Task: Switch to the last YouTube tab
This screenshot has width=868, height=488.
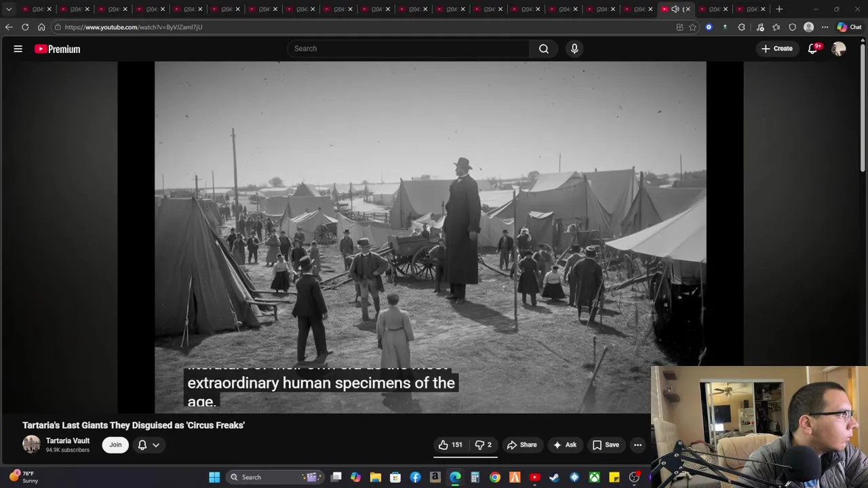Action: pyautogui.click(x=751, y=9)
